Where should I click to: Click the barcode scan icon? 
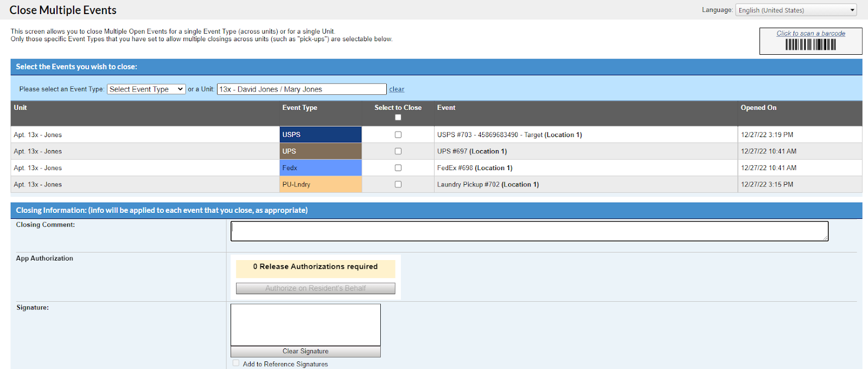[810, 44]
